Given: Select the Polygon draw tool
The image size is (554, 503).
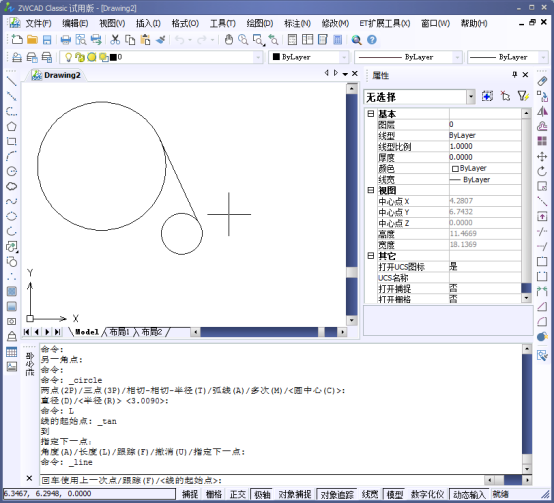Looking at the screenshot, I should (x=12, y=126).
